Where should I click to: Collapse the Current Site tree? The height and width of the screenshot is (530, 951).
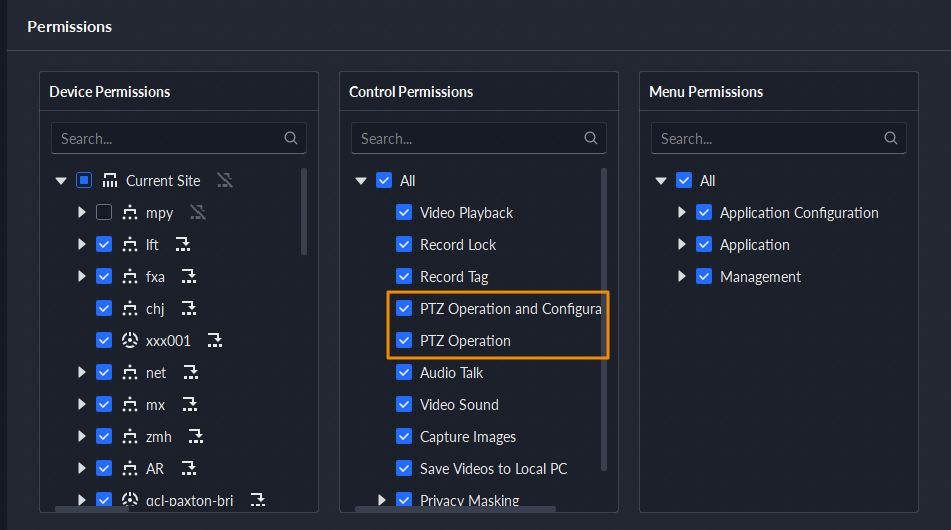click(61, 181)
